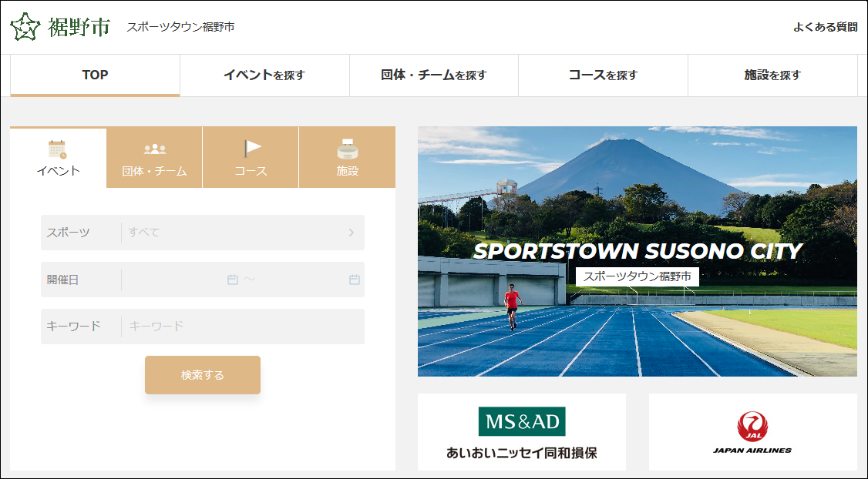
Task: Select the flag icon for コース
Action: point(251,148)
